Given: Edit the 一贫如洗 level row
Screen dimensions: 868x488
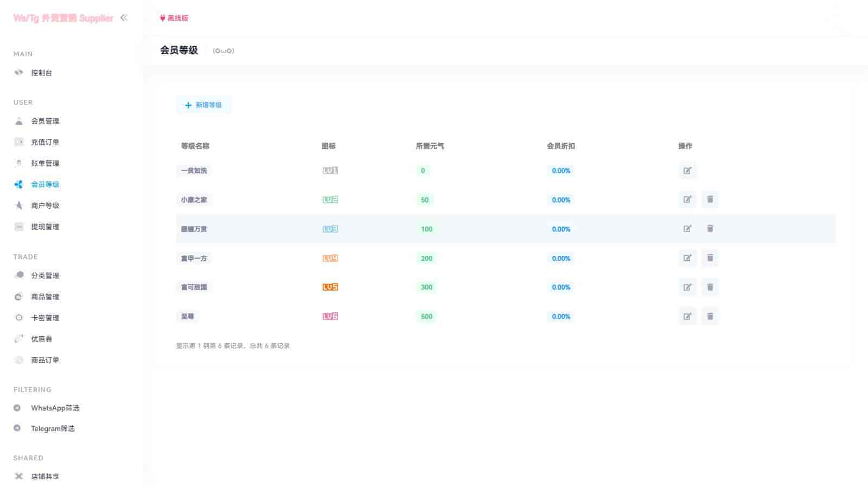Looking at the screenshot, I should pyautogui.click(x=687, y=171).
